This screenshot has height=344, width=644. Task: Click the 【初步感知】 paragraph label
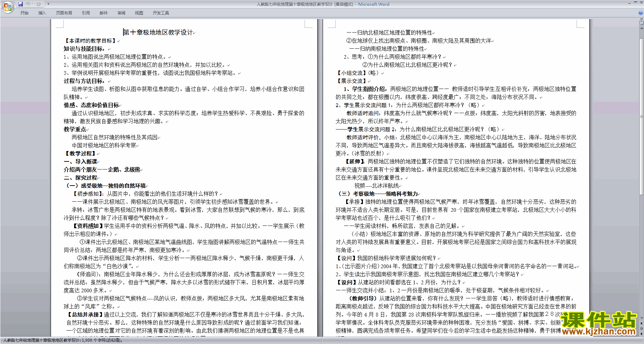[x=88, y=194]
